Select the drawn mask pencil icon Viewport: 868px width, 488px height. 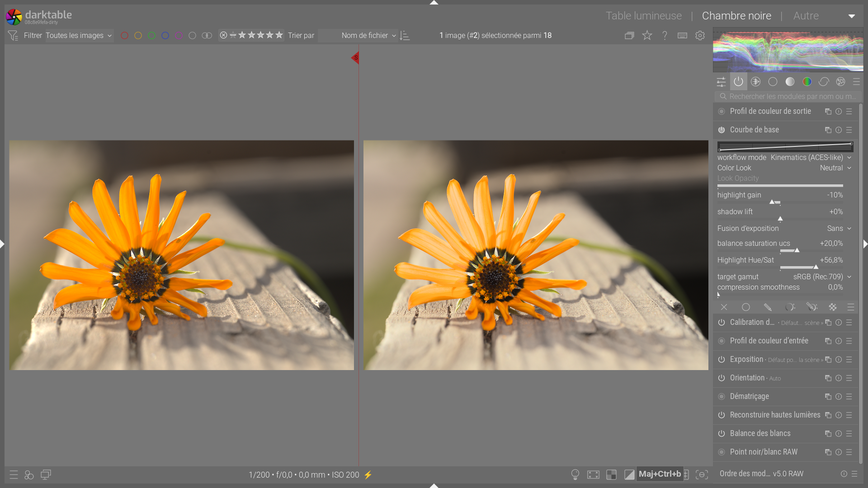tap(768, 307)
